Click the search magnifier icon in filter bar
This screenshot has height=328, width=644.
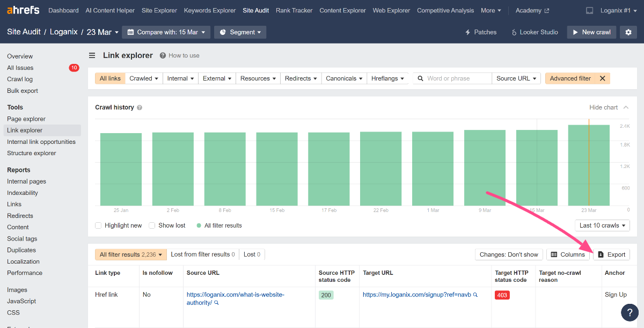coord(421,78)
